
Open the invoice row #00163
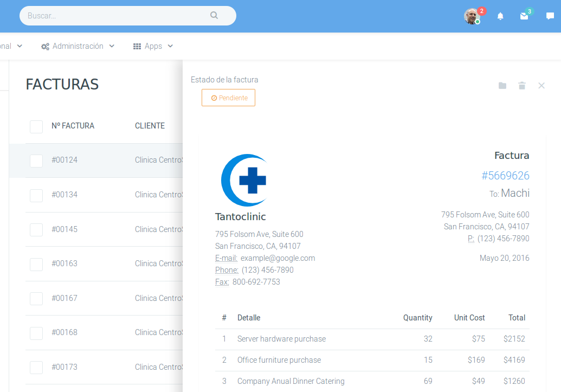pos(65,264)
